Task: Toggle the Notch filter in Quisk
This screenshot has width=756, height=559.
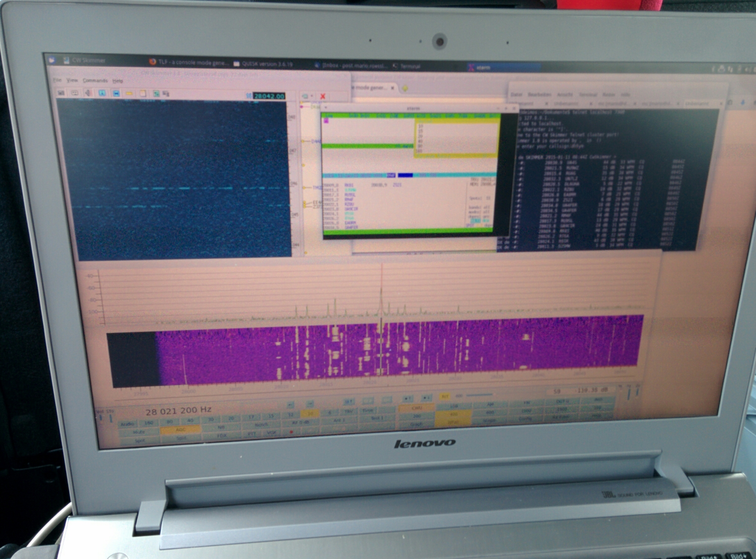Action: (x=261, y=425)
